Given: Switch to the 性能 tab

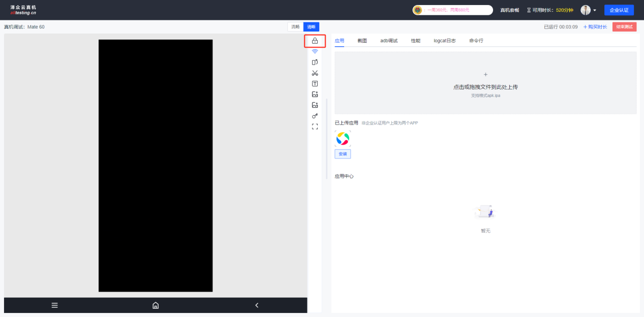Looking at the screenshot, I should [x=415, y=41].
